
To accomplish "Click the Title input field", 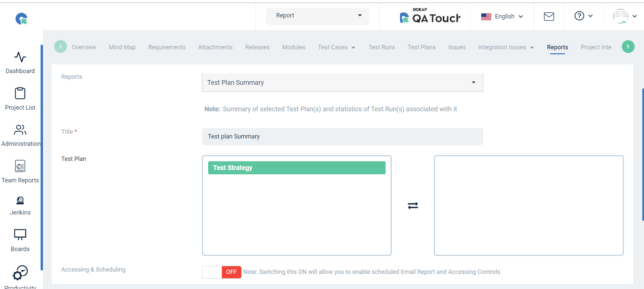I will [343, 136].
